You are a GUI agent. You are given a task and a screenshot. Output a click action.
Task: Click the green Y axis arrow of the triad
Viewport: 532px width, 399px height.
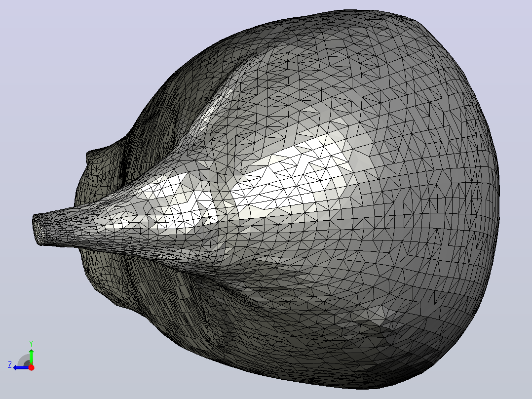point(31,357)
